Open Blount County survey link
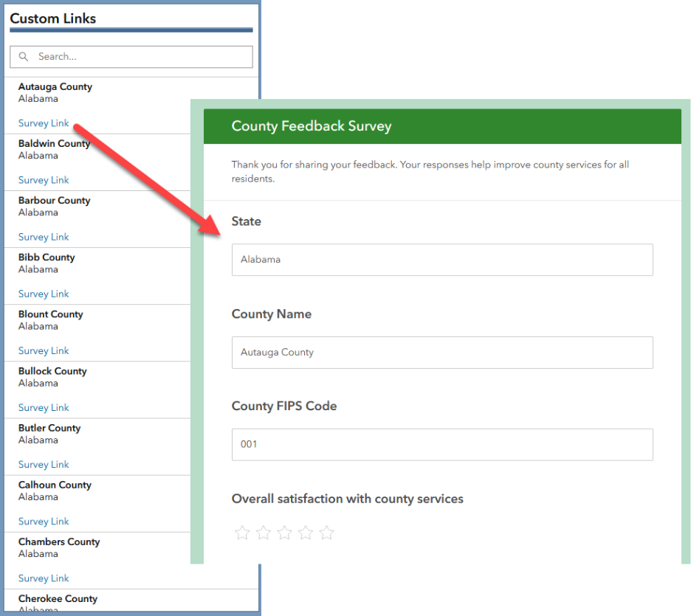691x616 pixels. point(44,350)
